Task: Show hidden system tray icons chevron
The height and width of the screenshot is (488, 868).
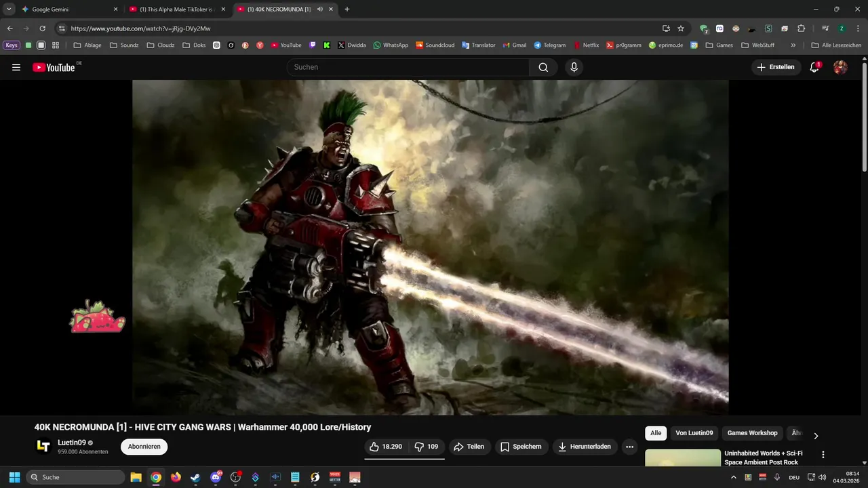Action: 733,477
